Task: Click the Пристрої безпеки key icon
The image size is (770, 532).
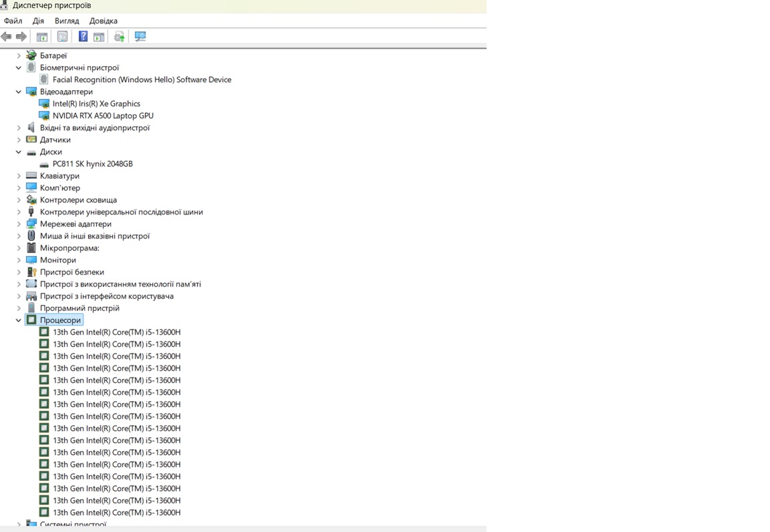Action: 31,271
